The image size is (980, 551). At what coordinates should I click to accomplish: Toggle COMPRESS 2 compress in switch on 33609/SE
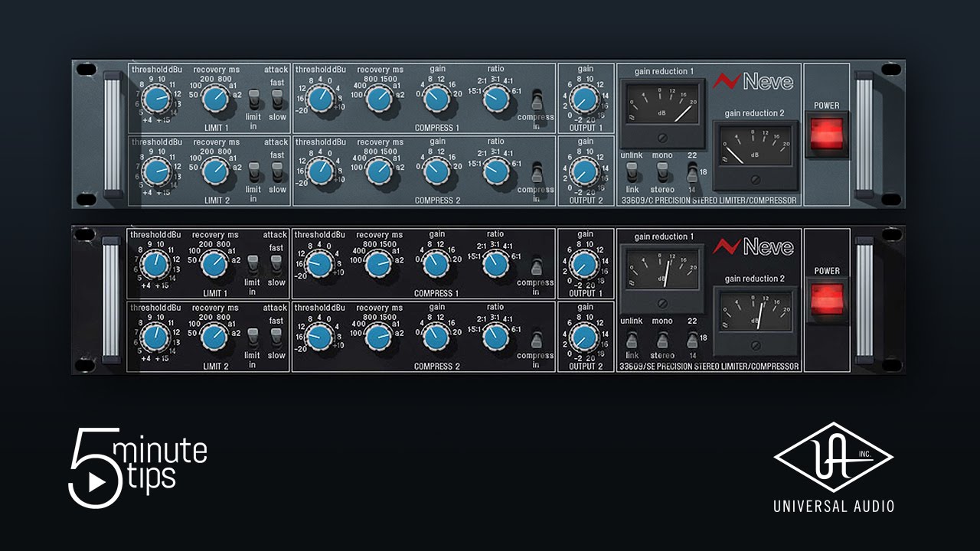pyautogui.click(x=537, y=339)
